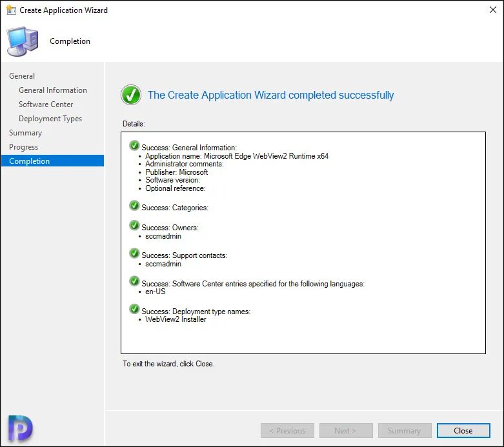Click green check beside Software Center entries

click(x=134, y=281)
